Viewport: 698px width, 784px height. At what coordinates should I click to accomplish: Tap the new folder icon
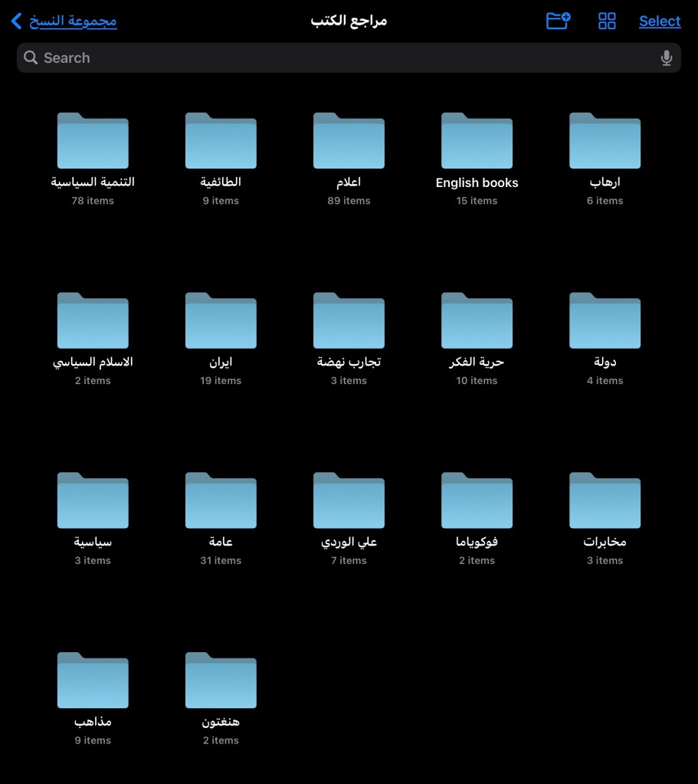(558, 21)
